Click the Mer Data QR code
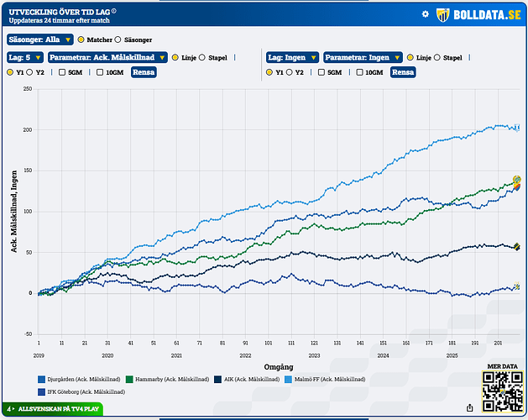Screen dimensions: 528x420 click(x=502, y=390)
